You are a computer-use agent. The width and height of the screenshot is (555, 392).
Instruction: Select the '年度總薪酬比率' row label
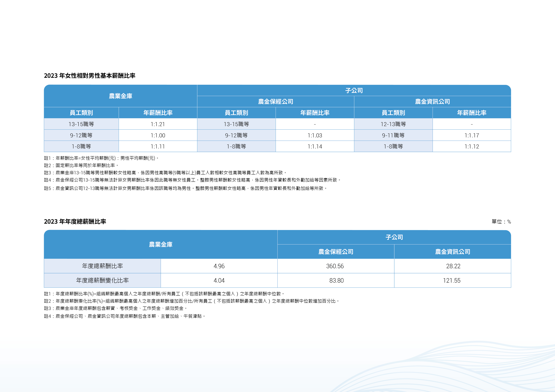[x=102, y=266]
